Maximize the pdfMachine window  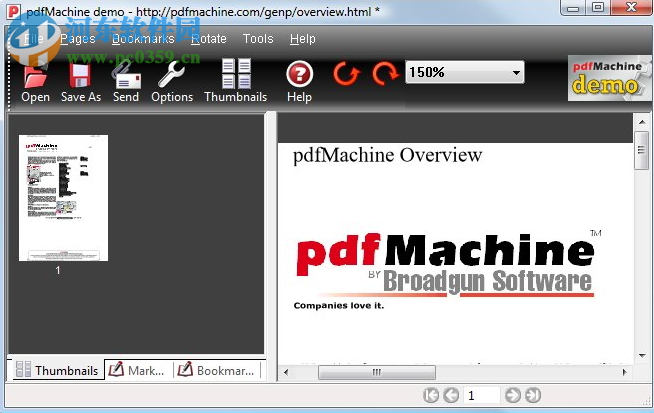click(598, 8)
